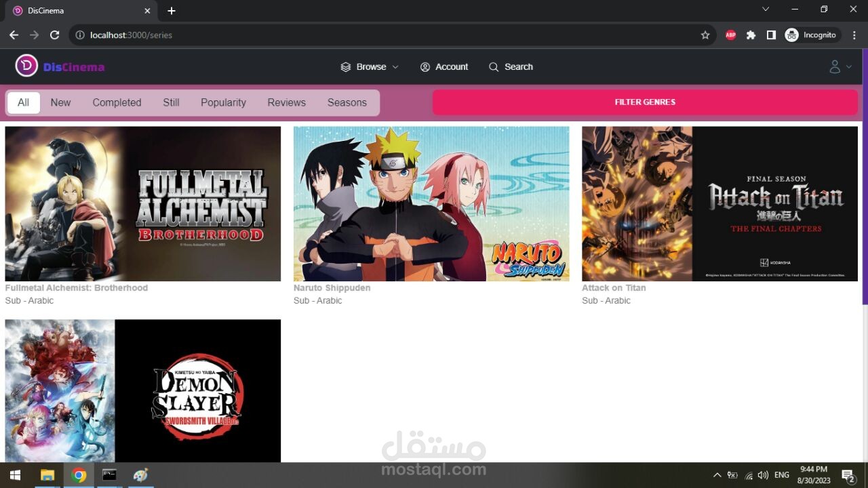Click Sub - Arabic under Attack on Titan

click(x=606, y=301)
